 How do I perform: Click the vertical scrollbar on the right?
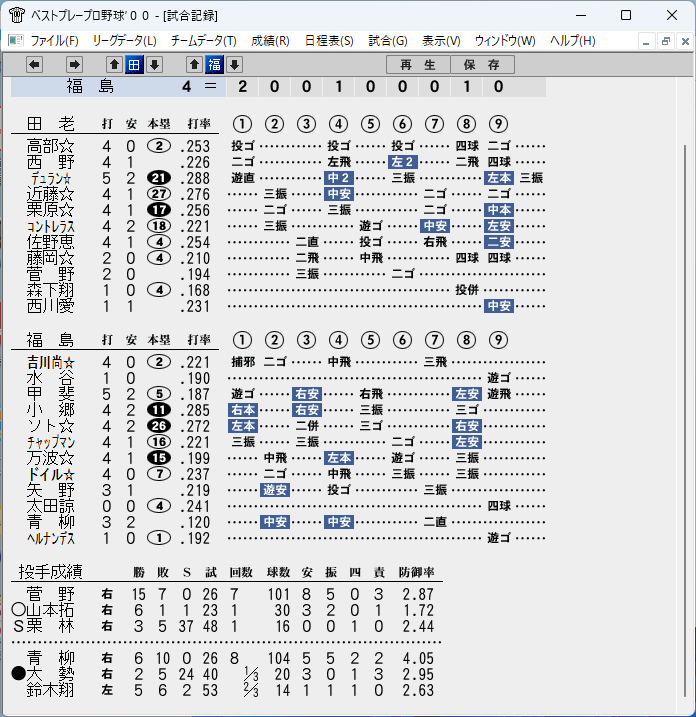tap(685, 421)
